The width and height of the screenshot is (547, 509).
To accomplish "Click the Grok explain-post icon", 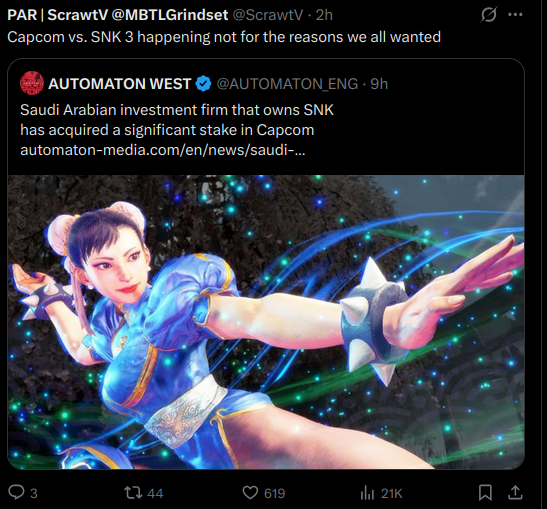I will point(488,15).
